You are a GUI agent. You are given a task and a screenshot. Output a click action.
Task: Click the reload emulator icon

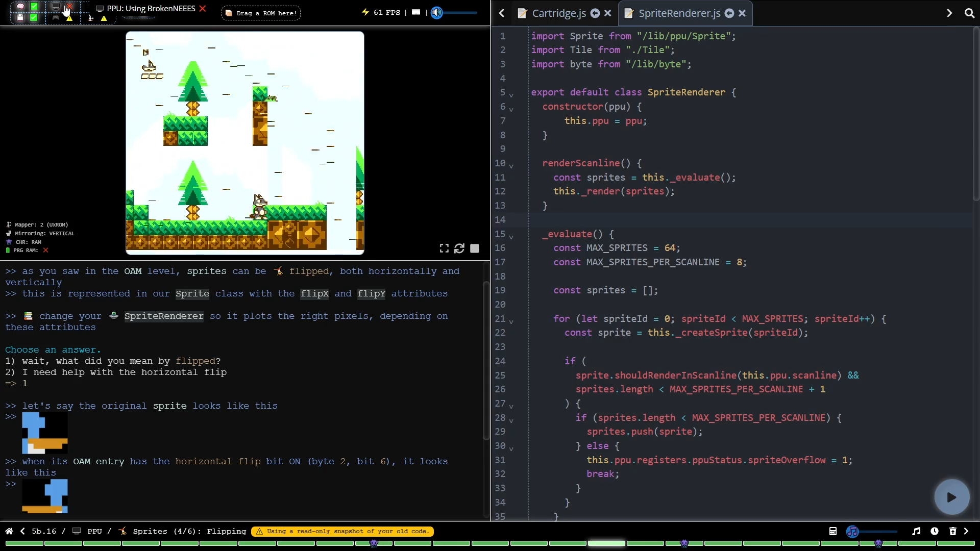pyautogui.click(x=459, y=248)
